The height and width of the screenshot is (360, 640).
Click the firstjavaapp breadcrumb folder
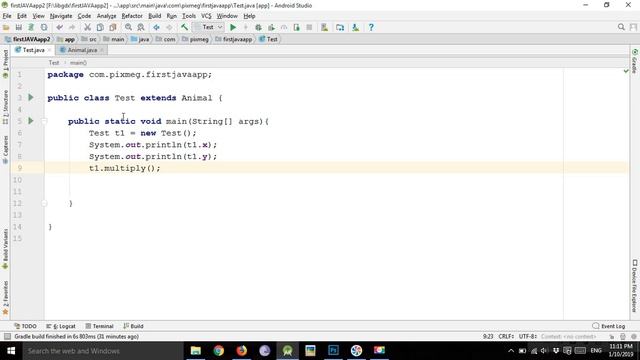coord(234,39)
